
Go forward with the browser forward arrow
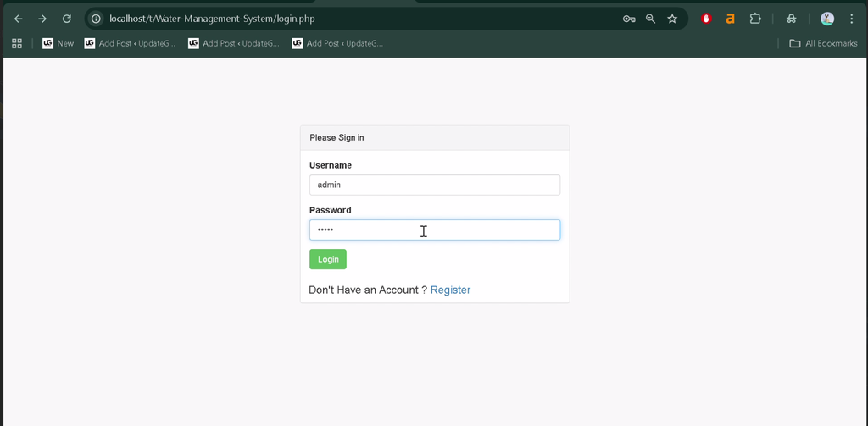(42, 19)
